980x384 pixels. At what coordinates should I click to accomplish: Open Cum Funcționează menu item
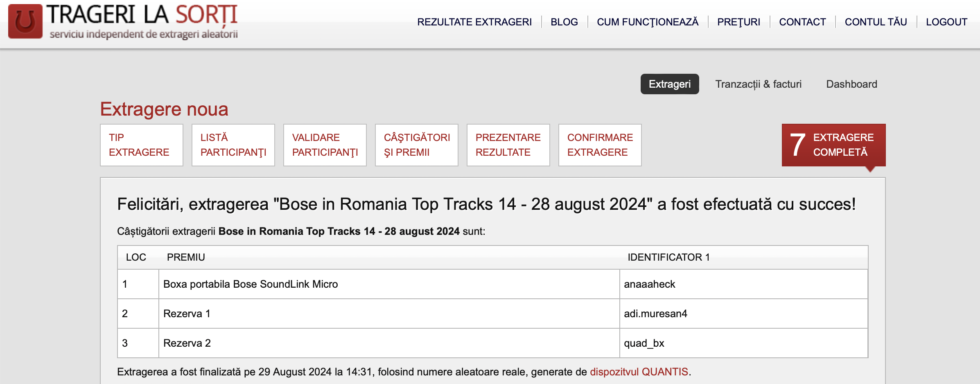(647, 22)
